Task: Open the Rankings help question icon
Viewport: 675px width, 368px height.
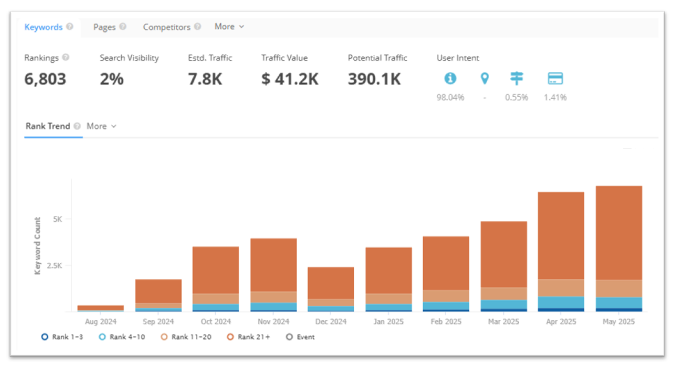Action: click(65, 57)
